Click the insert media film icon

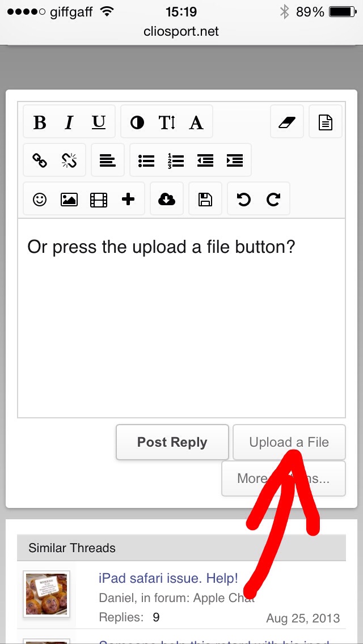[x=99, y=199]
